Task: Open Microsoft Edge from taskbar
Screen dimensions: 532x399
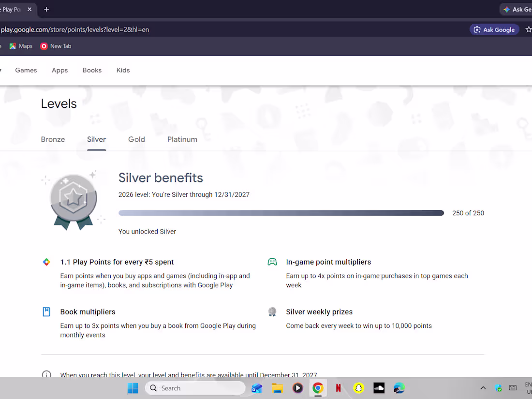Action: (x=399, y=388)
